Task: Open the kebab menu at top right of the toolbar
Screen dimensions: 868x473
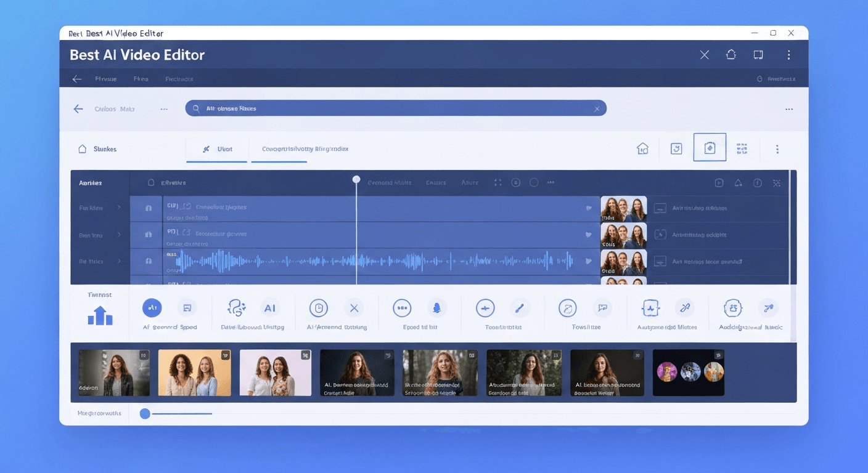Action: click(777, 148)
